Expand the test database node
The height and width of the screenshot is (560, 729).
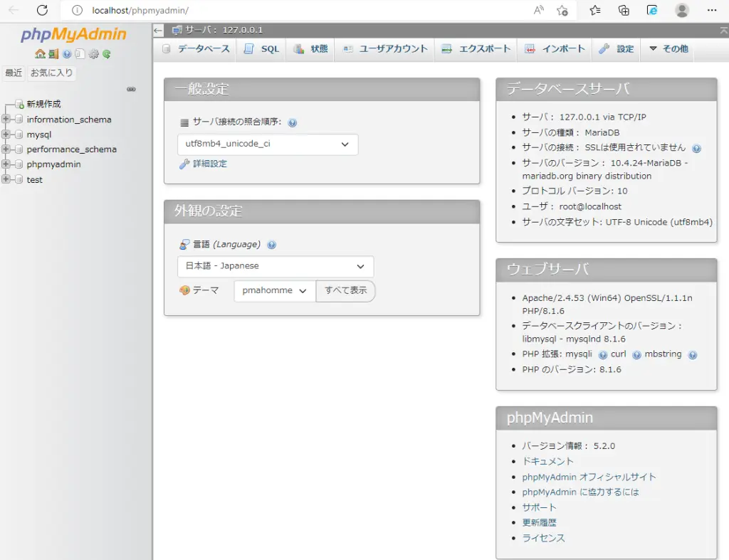[6, 179]
